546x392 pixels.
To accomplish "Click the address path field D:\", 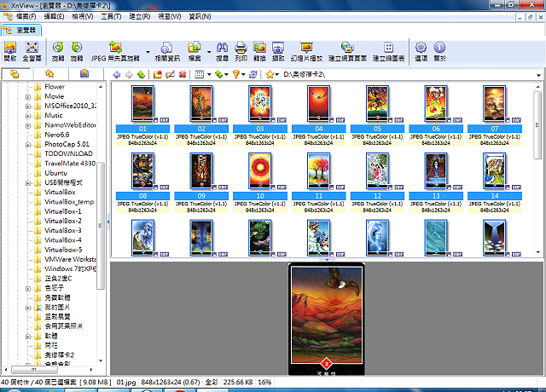I will coord(408,74).
